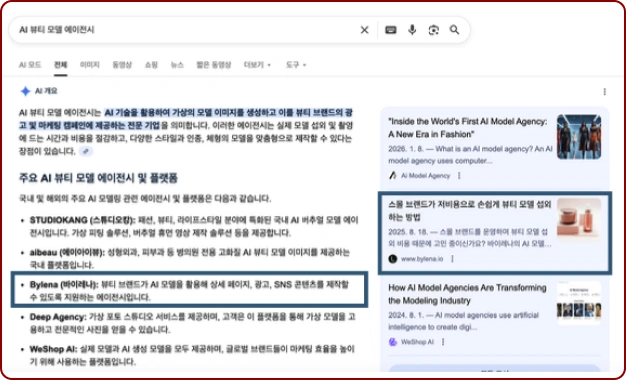Click the bylena.io favicon

click(x=393, y=259)
